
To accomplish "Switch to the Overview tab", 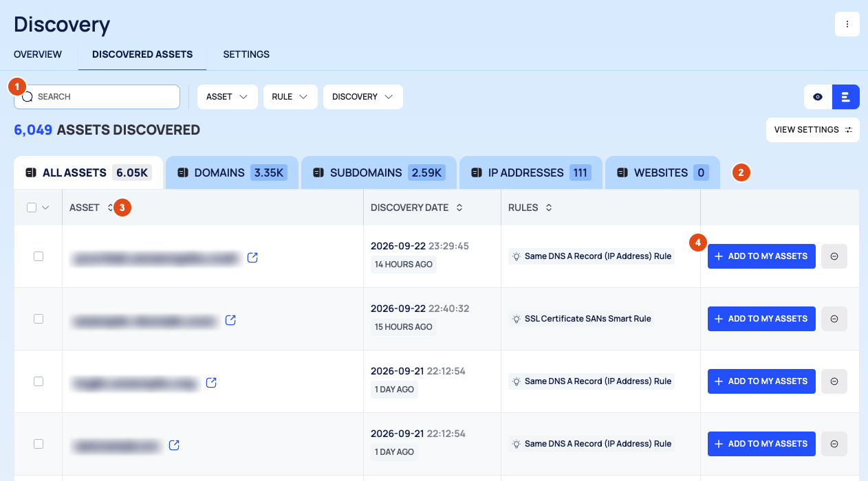I will click(38, 54).
